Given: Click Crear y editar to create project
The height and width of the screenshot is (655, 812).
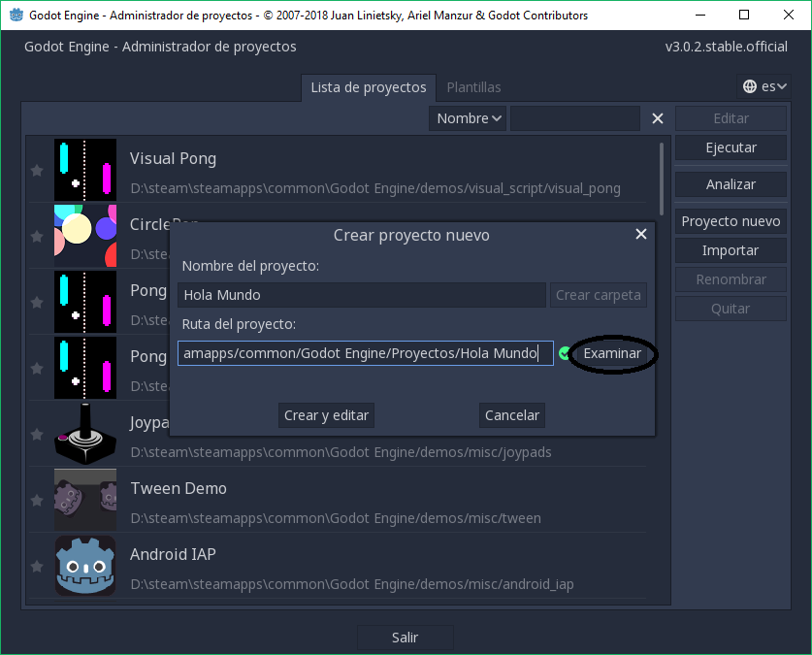Looking at the screenshot, I should point(326,414).
